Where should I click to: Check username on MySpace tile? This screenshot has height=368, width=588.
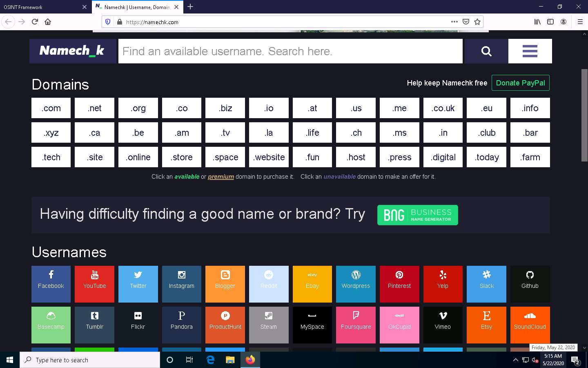pyautogui.click(x=312, y=325)
